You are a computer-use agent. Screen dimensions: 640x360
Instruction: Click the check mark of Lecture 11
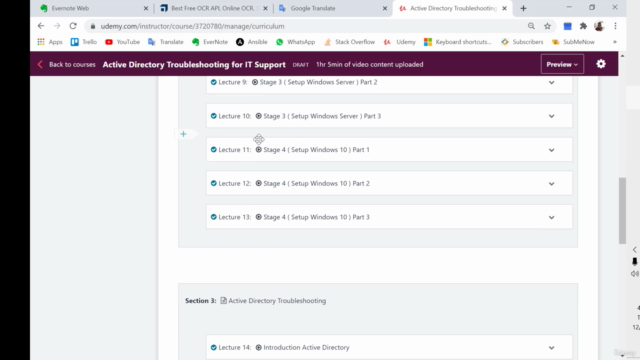tap(213, 150)
